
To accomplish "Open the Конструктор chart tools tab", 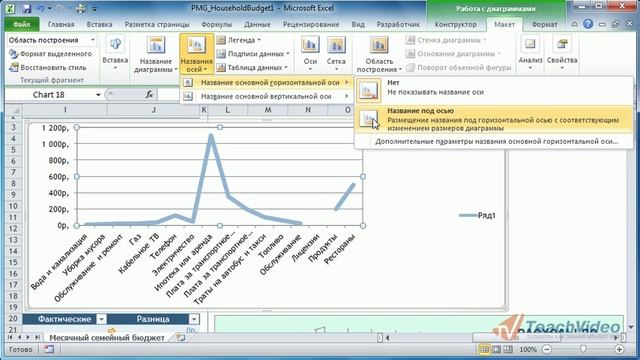I will point(456,24).
